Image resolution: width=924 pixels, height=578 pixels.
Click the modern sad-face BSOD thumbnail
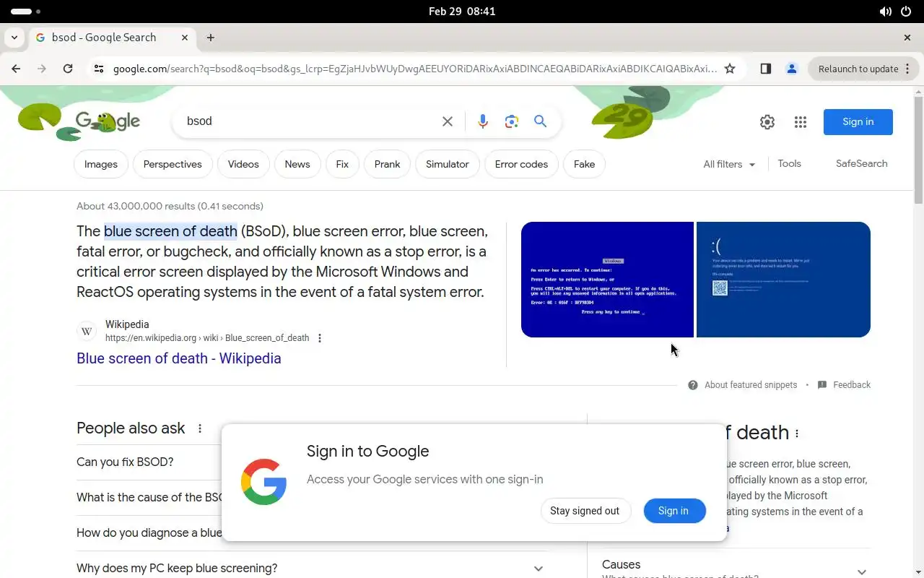point(783,280)
